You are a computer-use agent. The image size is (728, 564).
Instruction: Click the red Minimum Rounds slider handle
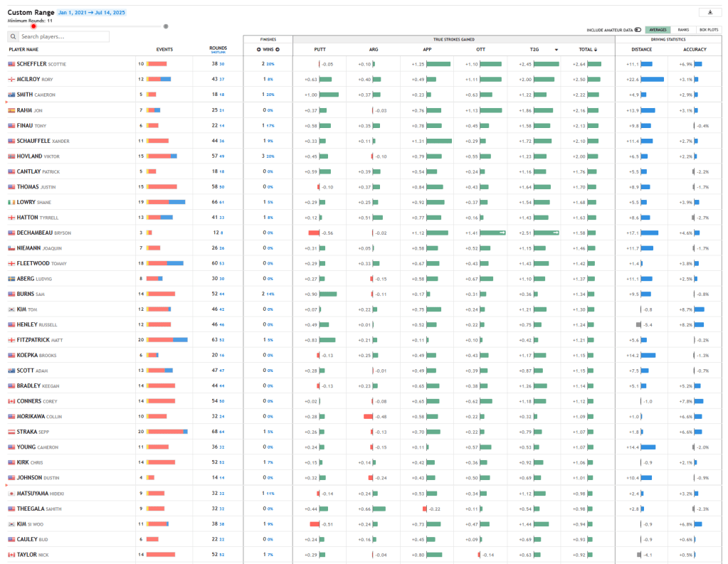coord(33,26)
